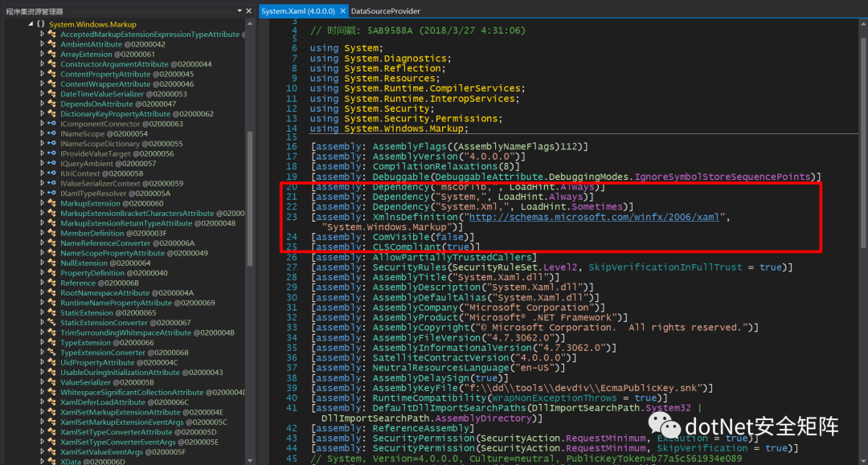Click the IQueryAmbient interface icon
868x465 pixels.
coord(51,164)
